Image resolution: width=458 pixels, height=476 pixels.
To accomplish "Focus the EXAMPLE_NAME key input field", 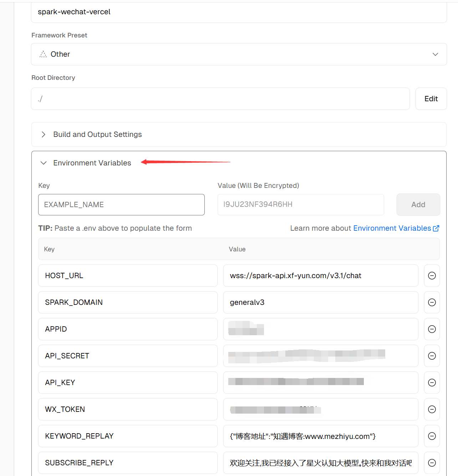I will [x=121, y=205].
